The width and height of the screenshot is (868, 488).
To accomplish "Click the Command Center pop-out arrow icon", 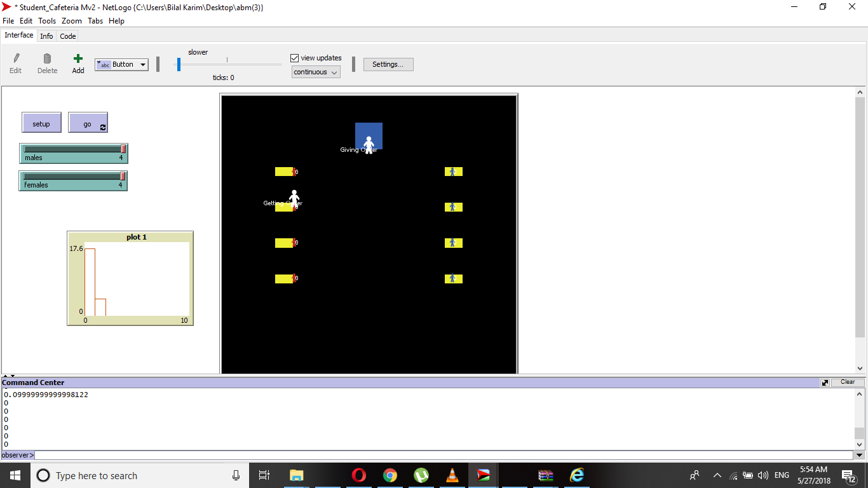I will [x=825, y=383].
